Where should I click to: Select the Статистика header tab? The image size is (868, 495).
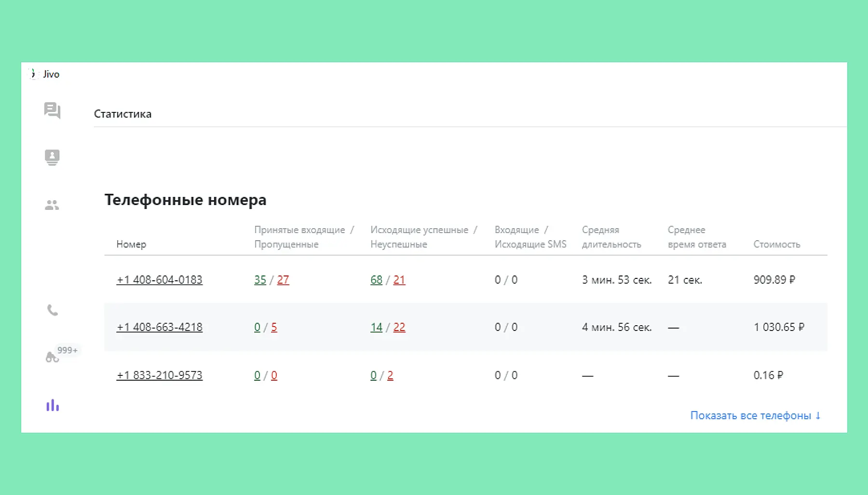point(122,114)
